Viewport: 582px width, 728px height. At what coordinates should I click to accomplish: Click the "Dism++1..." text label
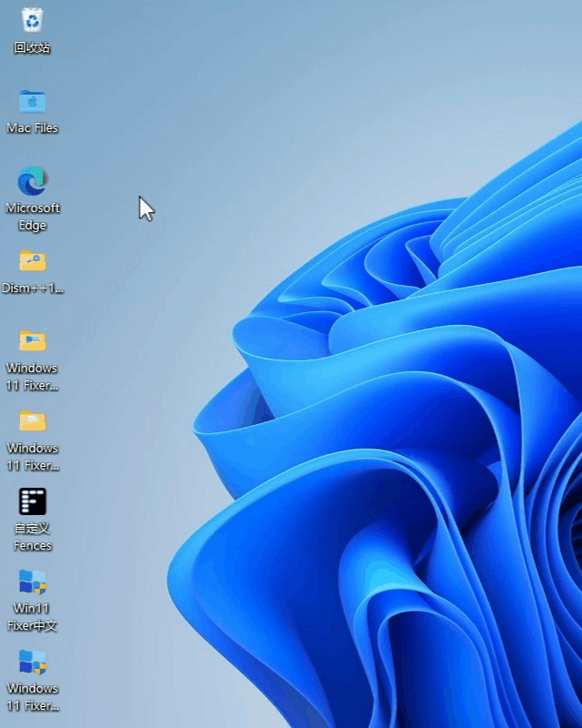[x=33, y=288]
